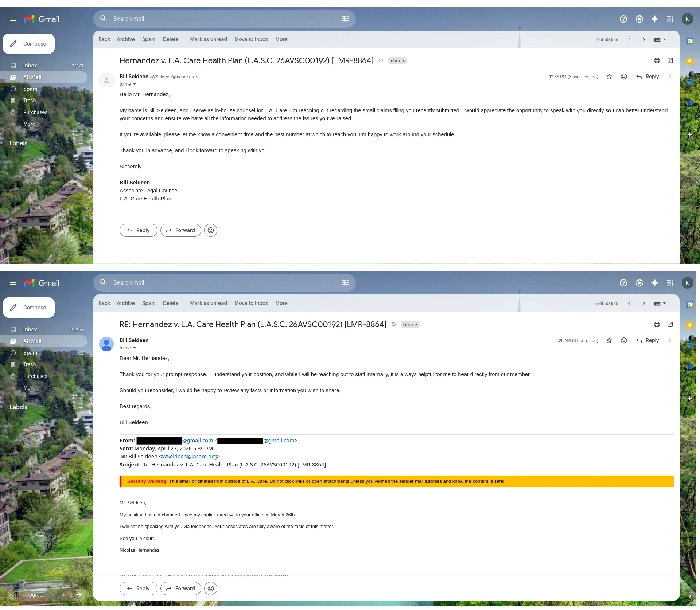Remove Inbox label from the 'RE: Hernandez' email

416,325
